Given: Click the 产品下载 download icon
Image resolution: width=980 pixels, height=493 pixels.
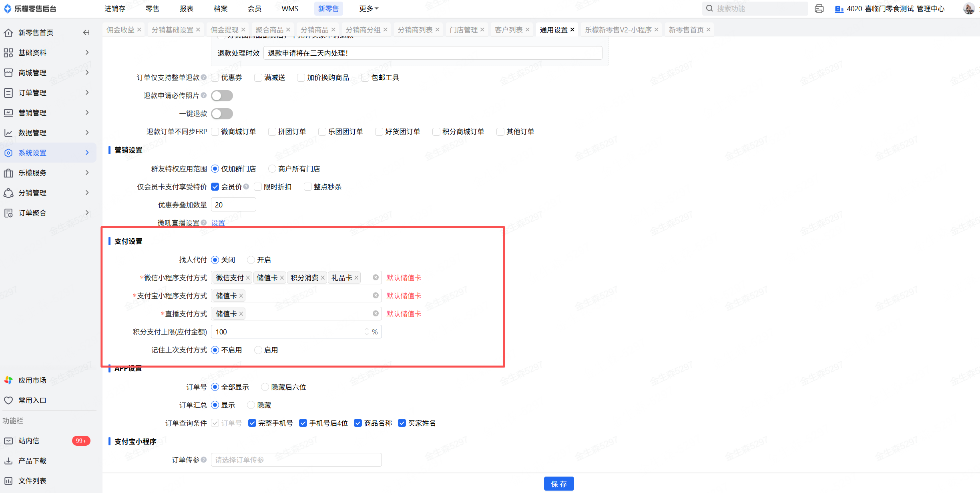Looking at the screenshot, I should pyautogui.click(x=8, y=461).
